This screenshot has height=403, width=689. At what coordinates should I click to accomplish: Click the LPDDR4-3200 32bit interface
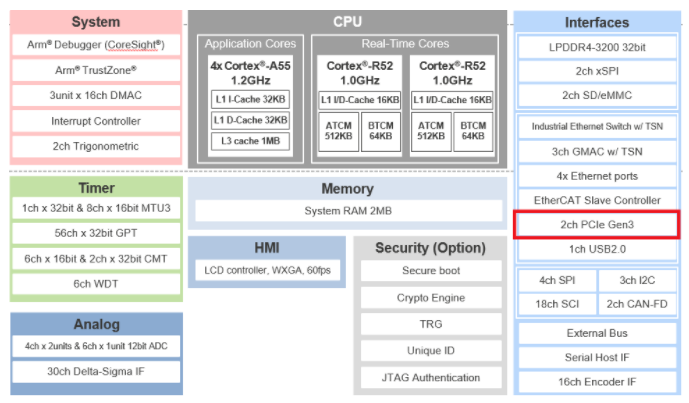(x=597, y=48)
